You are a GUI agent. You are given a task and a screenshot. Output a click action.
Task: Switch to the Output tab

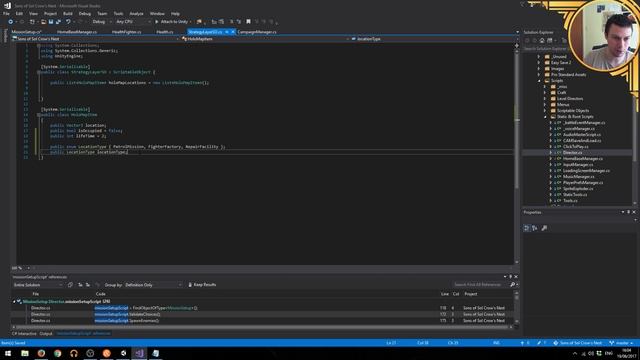coord(46,333)
